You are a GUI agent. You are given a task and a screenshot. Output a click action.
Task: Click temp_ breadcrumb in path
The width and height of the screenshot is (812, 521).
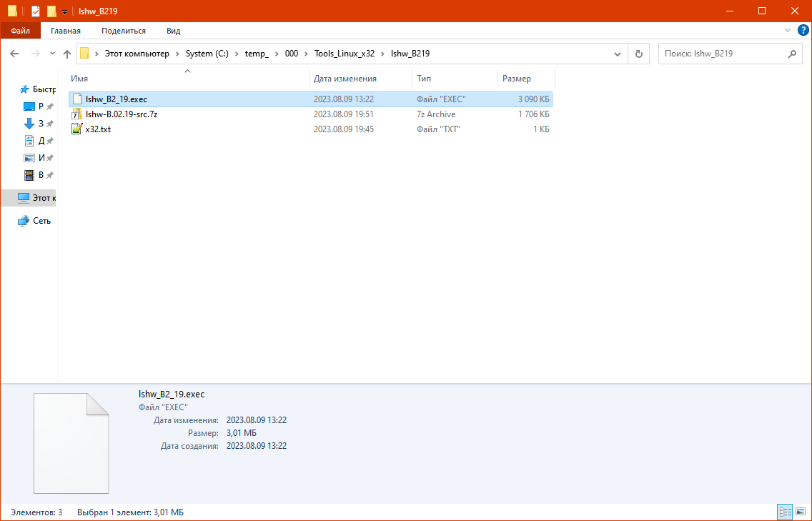[x=257, y=54]
